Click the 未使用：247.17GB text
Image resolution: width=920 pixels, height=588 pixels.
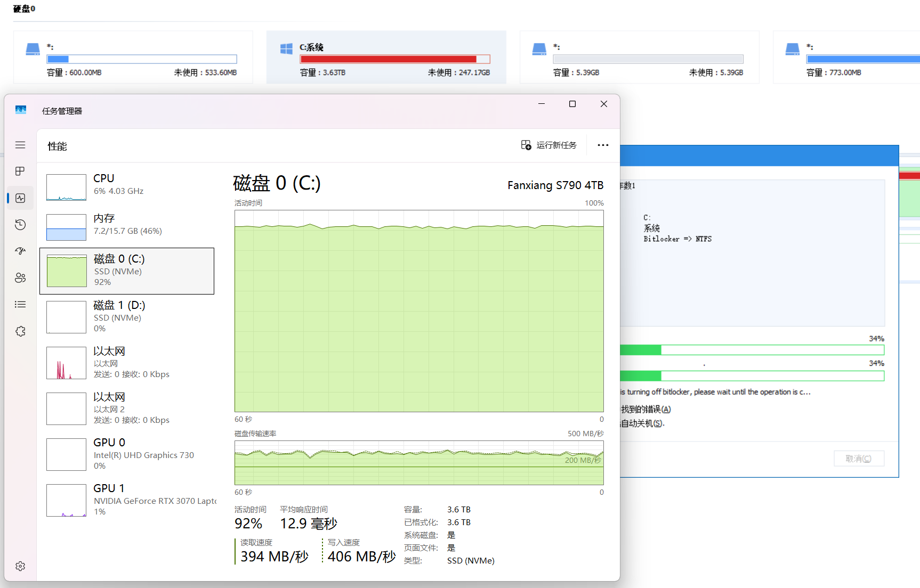point(459,72)
